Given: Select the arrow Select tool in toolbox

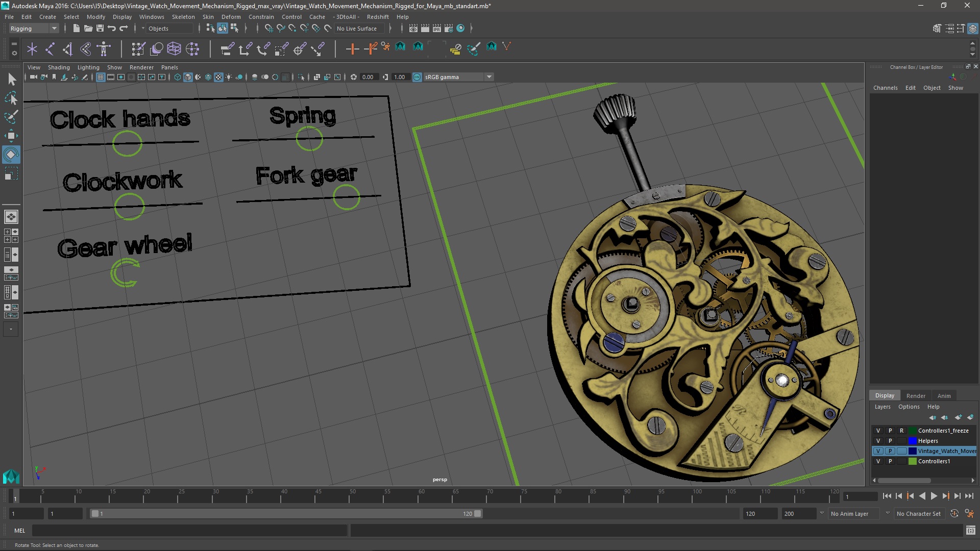Looking at the screenshot, I should pos(11,79).
